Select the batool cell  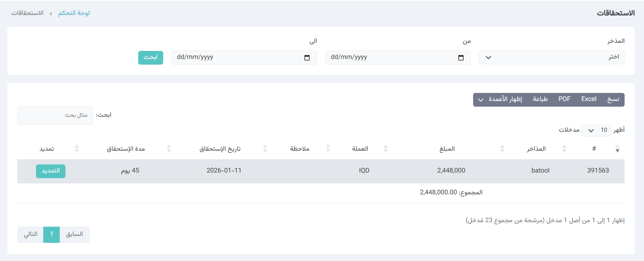(x=540, y=171)
